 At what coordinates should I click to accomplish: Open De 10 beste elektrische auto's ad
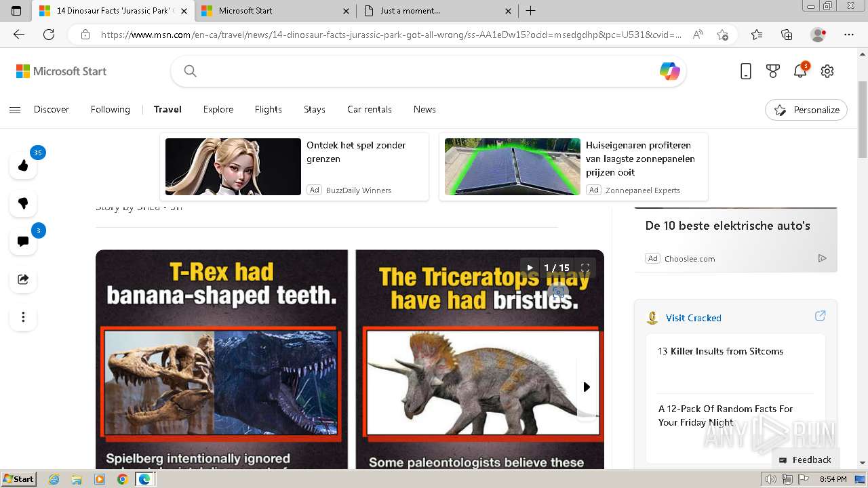[x=728, y=226]
